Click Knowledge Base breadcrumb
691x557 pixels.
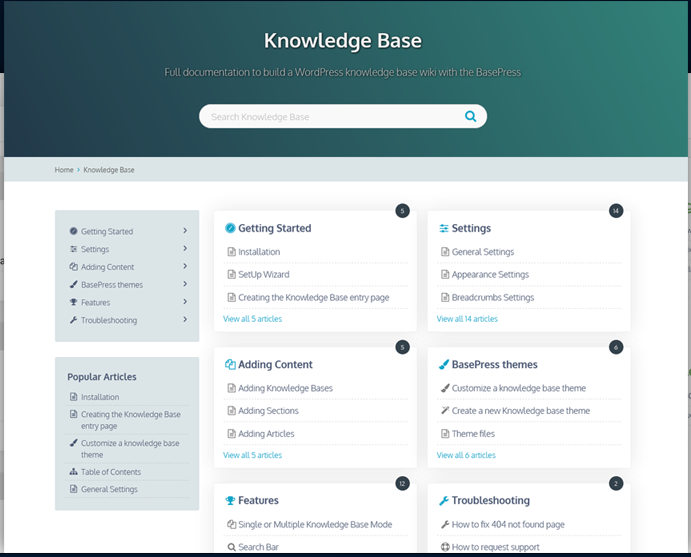pyautogui.click(x=109, y=170)
